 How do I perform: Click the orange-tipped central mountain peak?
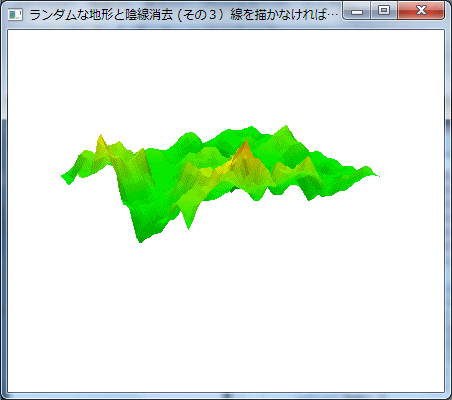tap(245, 147)
